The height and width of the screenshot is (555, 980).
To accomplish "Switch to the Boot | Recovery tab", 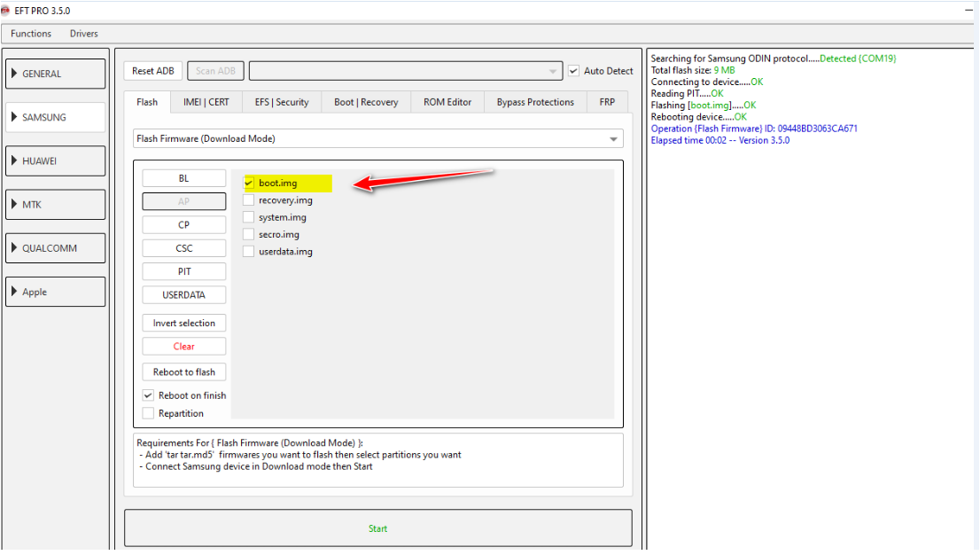I will pos(366,102).
